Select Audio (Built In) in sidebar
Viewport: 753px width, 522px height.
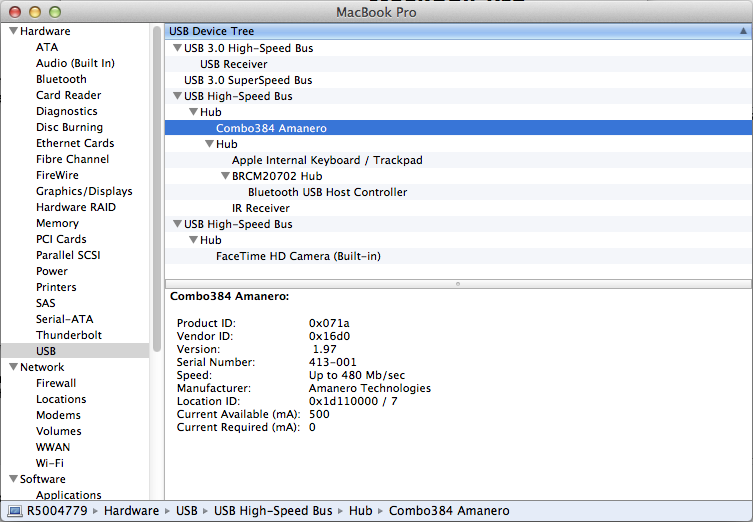75,63
